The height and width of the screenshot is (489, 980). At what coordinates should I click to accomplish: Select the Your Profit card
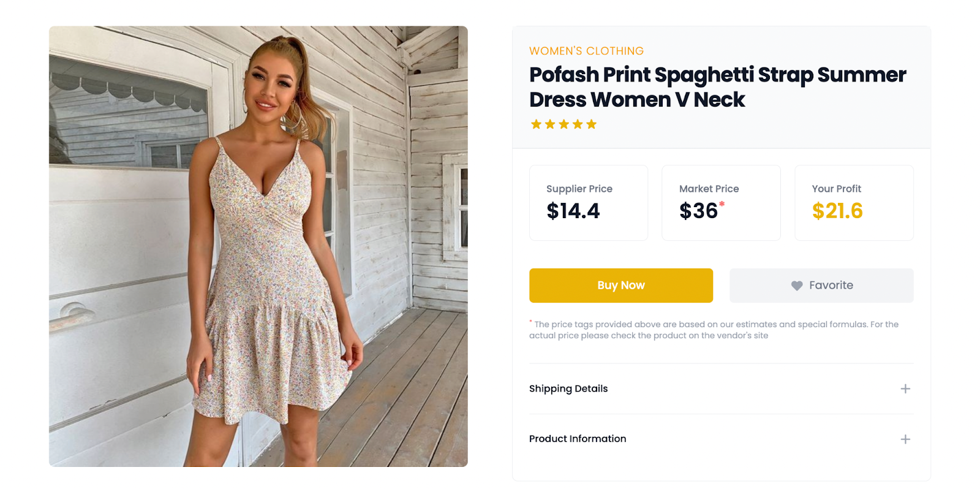854,203
